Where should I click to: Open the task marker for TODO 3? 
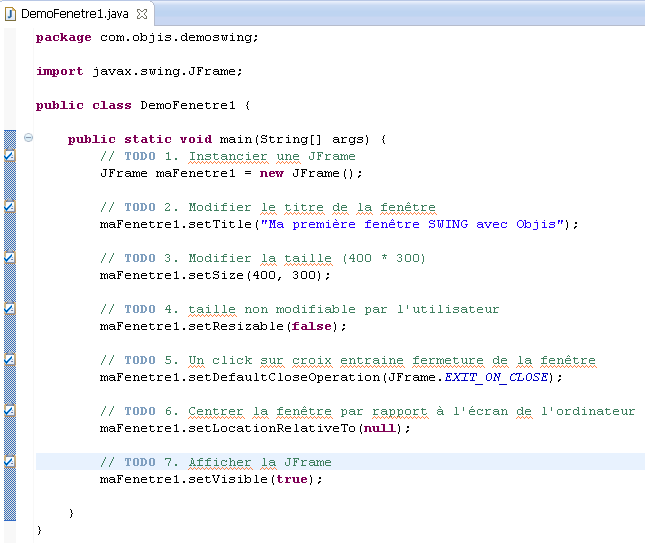point(10,258)
